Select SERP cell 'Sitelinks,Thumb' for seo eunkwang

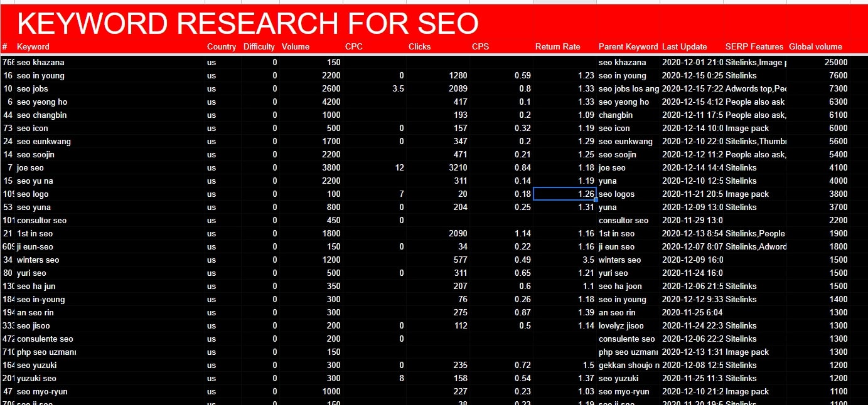coord(755,141)
